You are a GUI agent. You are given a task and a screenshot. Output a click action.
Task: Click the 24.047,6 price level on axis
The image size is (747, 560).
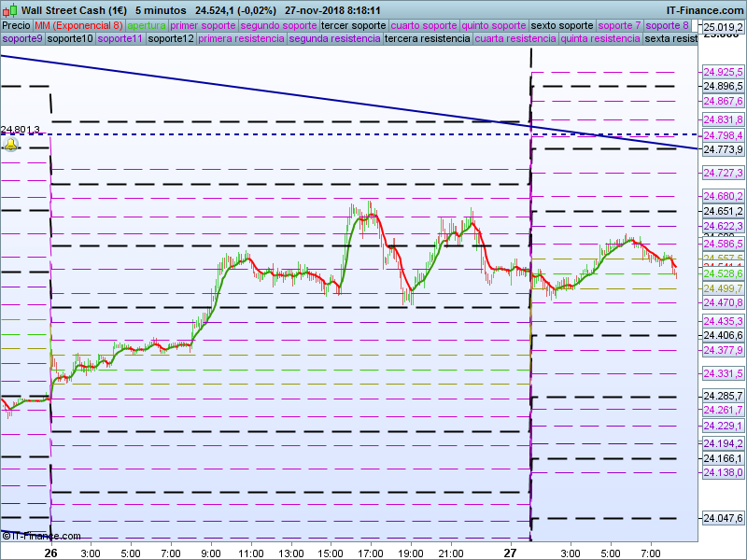723,518
